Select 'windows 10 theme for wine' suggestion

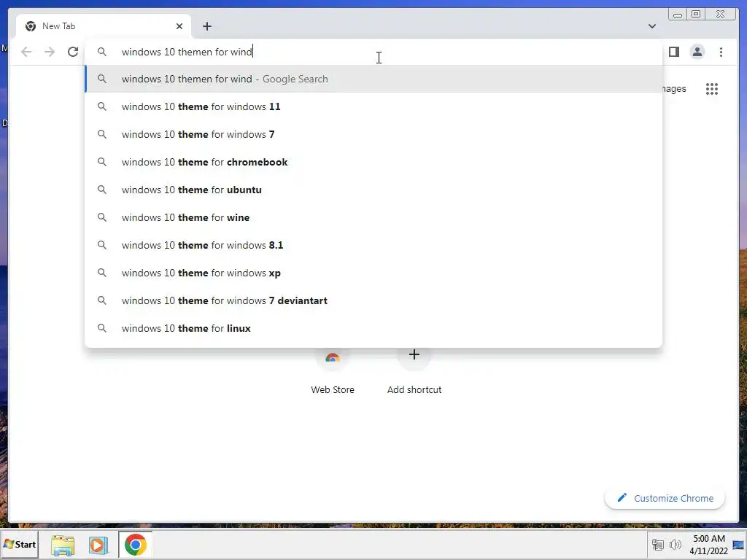373,217
